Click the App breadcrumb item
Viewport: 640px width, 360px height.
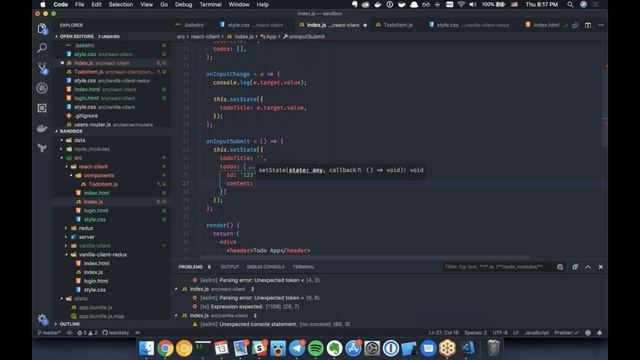tap(268, 36)
